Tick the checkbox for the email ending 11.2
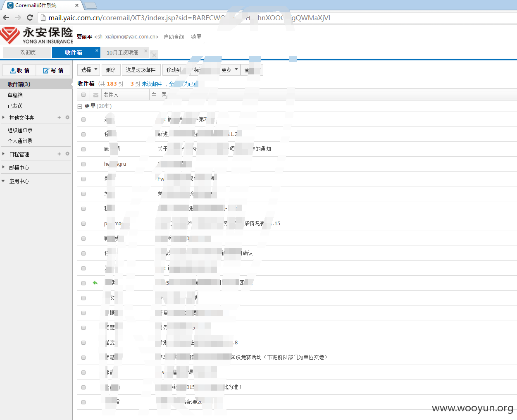The image size is (517, 420). pyautogui.click(x=83, y=134)
